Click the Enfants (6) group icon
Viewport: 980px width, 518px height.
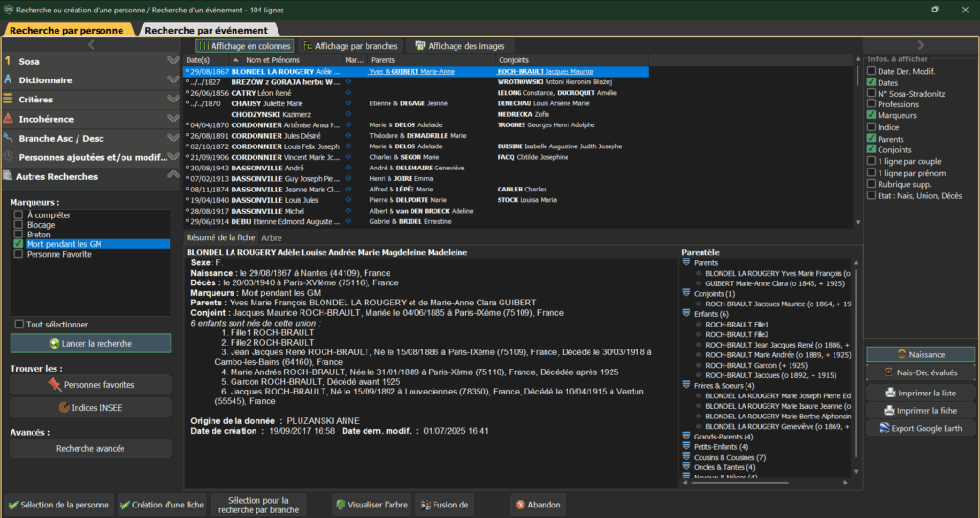[686, 313]
